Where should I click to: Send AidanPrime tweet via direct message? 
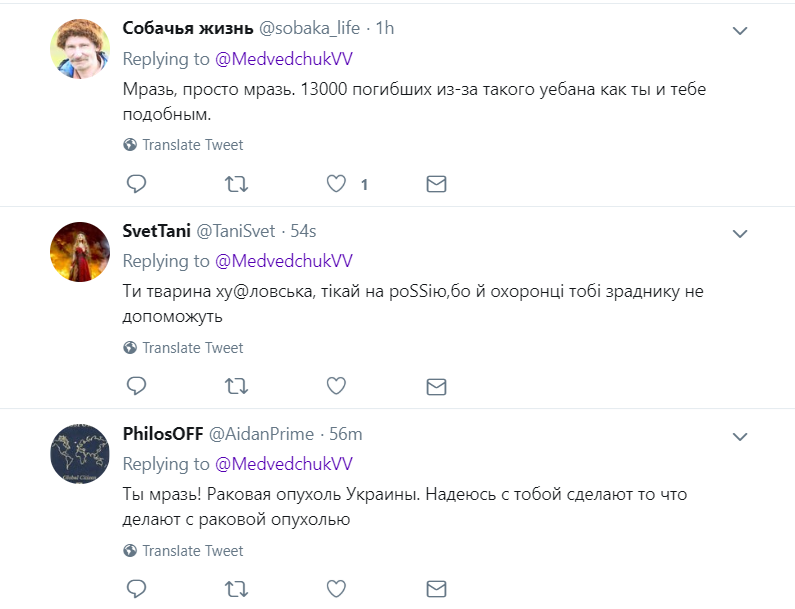pos(436,588)
